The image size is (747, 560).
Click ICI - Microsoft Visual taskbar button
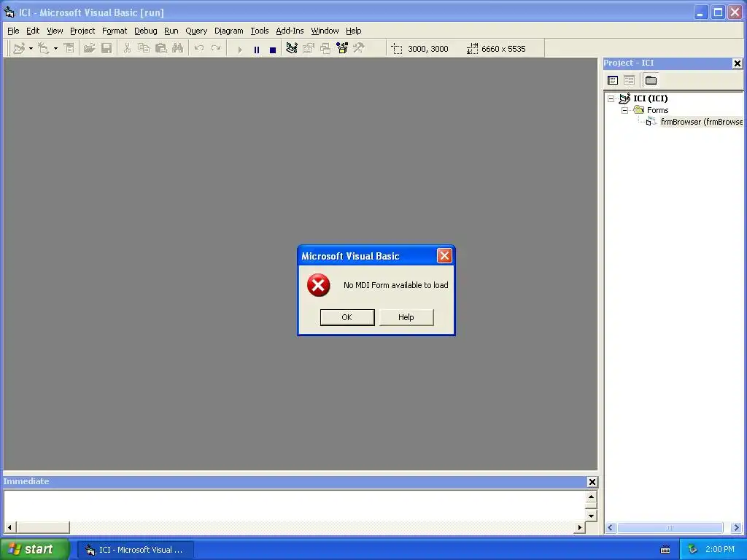(136, 550)
